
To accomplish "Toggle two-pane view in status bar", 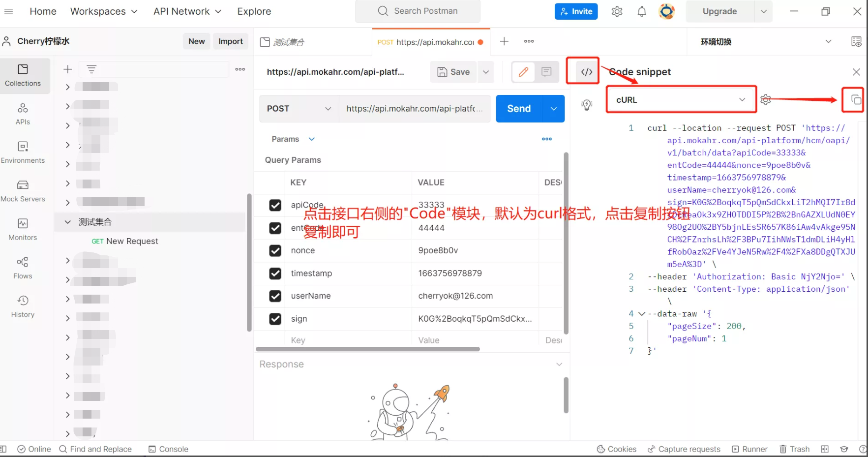I will pos(825,449).
